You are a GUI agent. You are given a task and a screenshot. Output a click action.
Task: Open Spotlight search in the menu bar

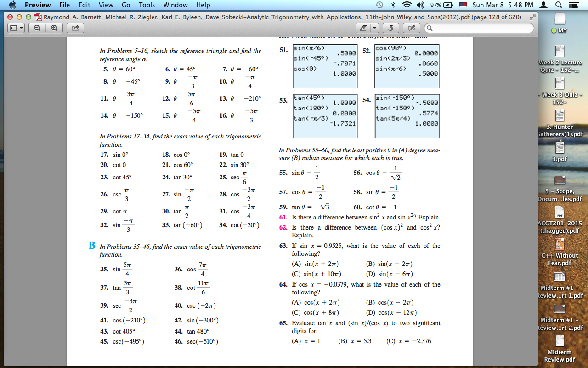coord(559,6)
